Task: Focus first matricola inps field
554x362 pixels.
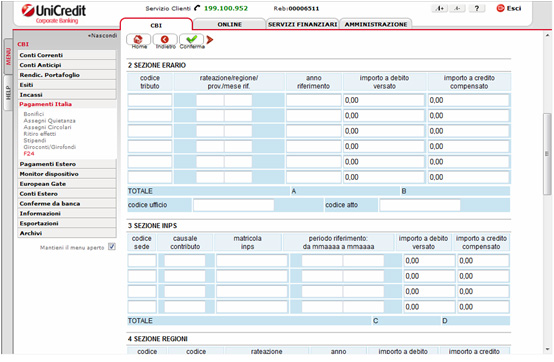Action: 252,261
